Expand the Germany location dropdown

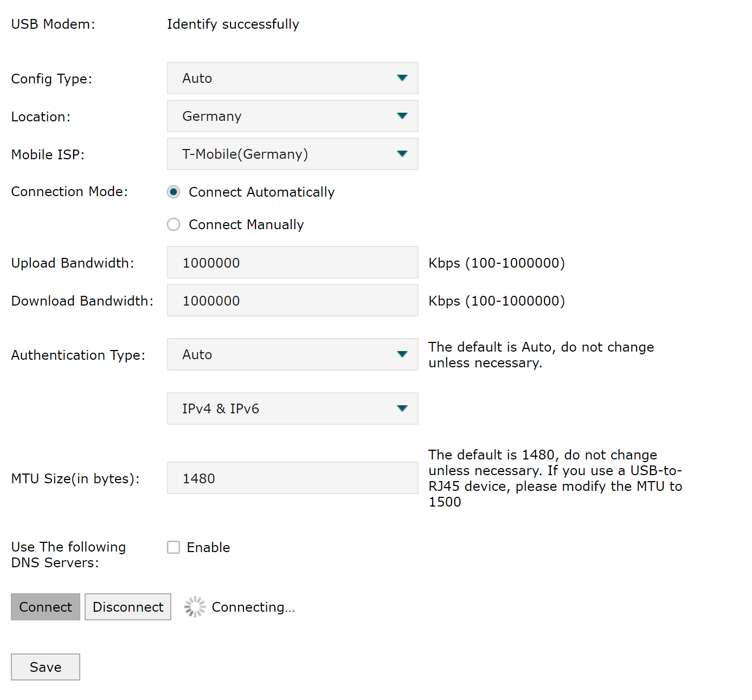click(x=282, y=116)
